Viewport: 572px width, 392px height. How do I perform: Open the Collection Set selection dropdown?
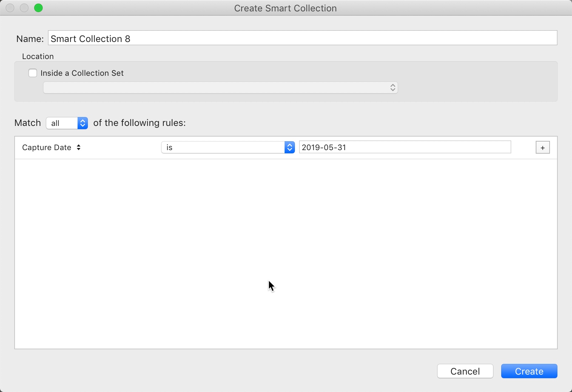point(220,88)
